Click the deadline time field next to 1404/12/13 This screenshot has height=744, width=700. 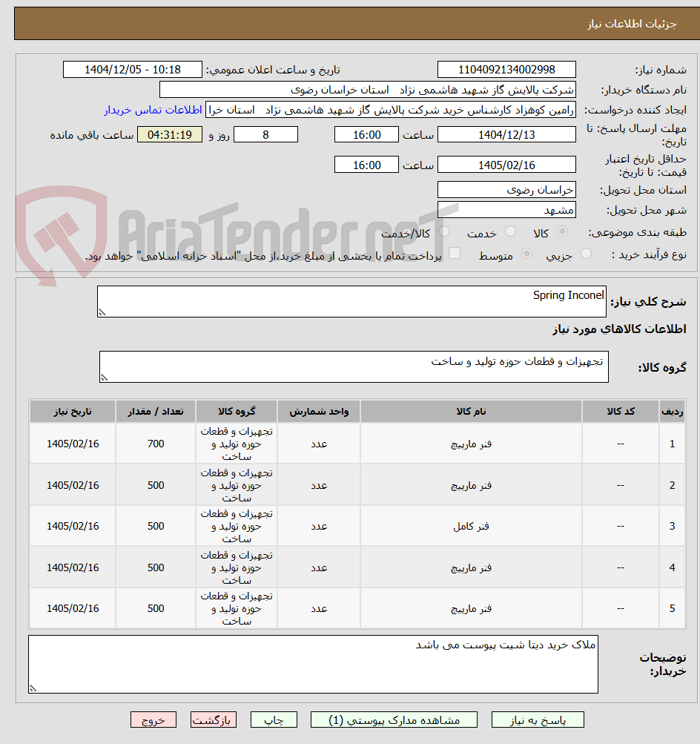[366, 135]
